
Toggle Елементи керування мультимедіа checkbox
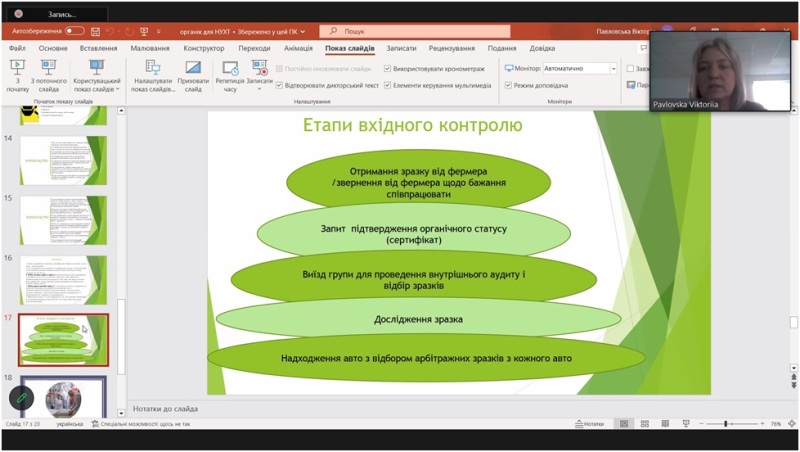387,85
